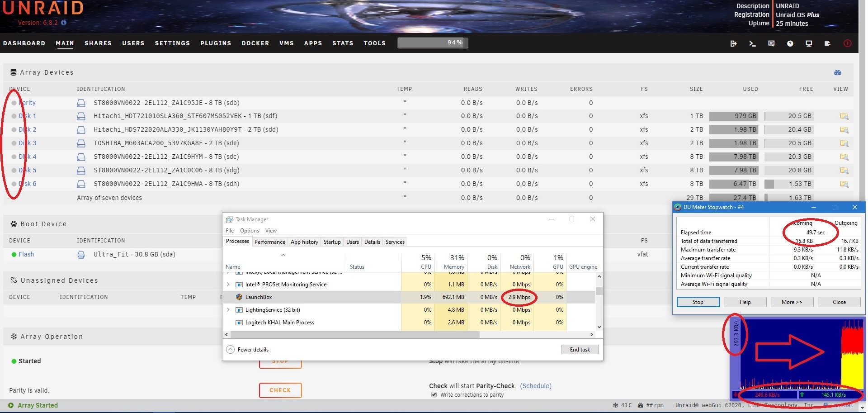Click drive icon for Parity ST8000VN0022 sdb
Screen dimensions: 868x413
tap(81, 103)
